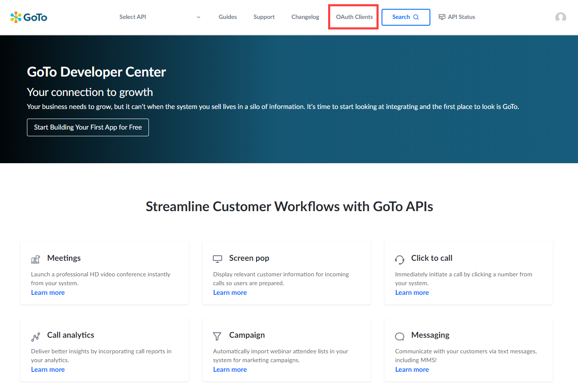The image size is (578, 392).
Task: Click the Messaging card title
Action: point(430,335)
